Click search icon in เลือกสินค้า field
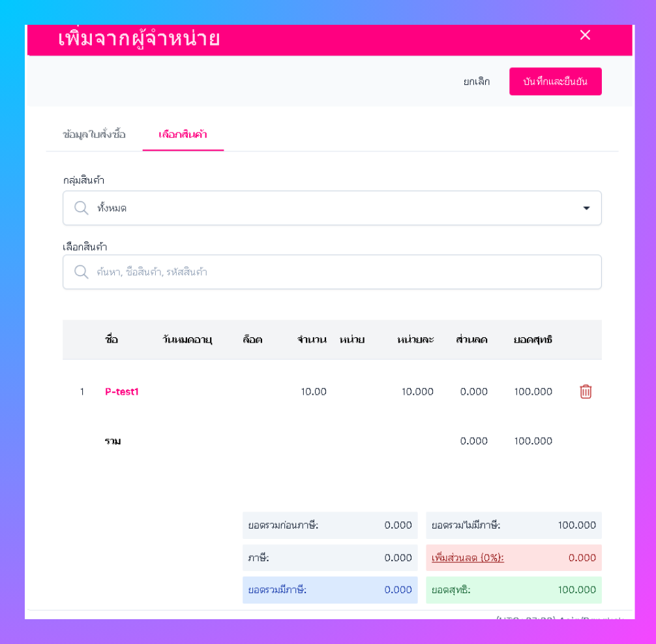Viewport: 656px width, 644px height. pos(81,271)
